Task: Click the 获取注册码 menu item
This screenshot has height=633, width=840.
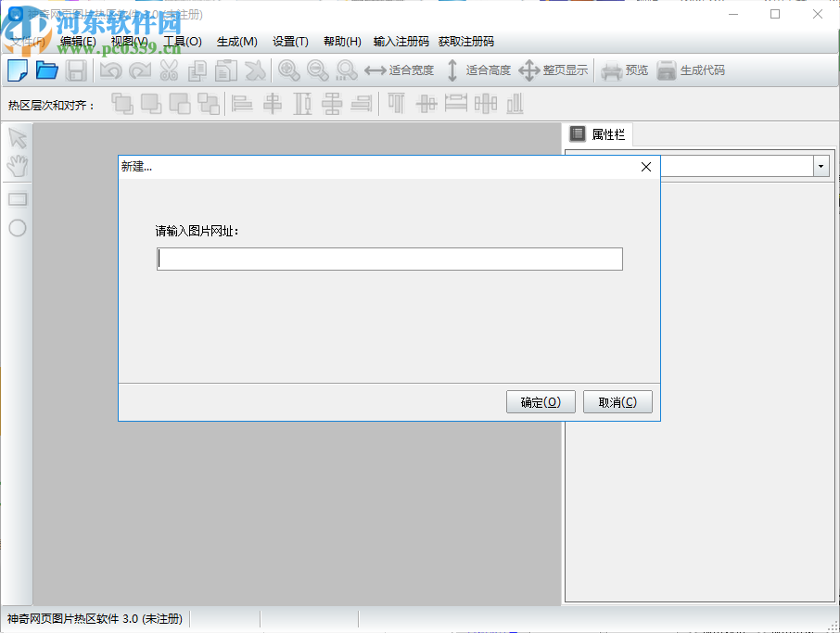Action: tap(466, 41)
